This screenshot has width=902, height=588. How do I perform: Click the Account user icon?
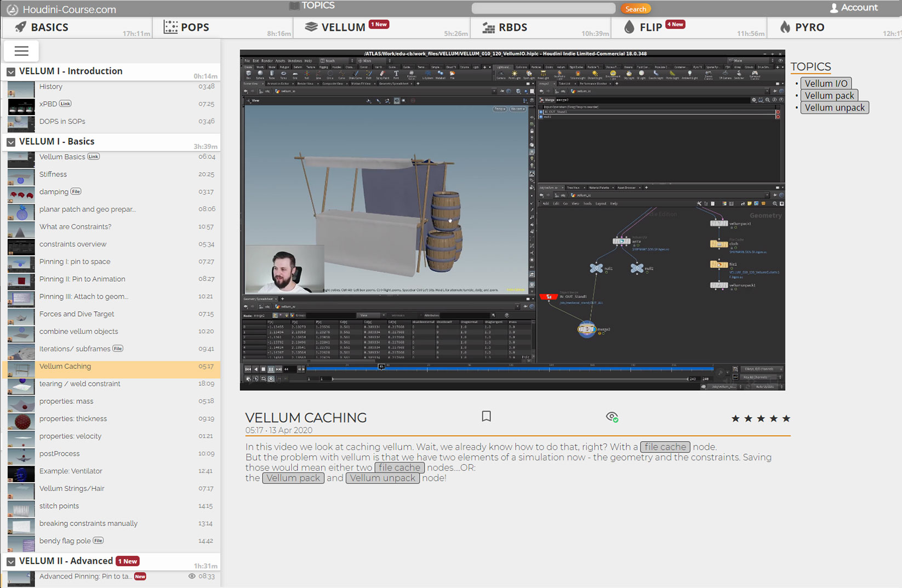point(834,8)
